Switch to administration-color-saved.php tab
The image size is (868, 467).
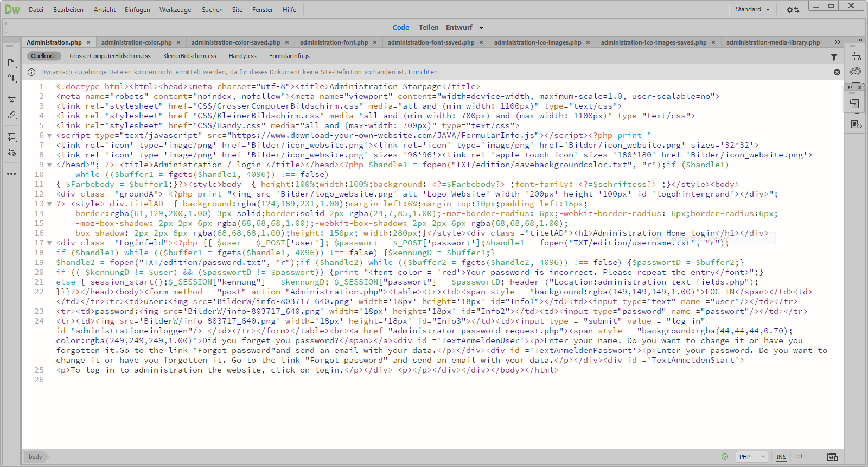(x=236, y=42)
